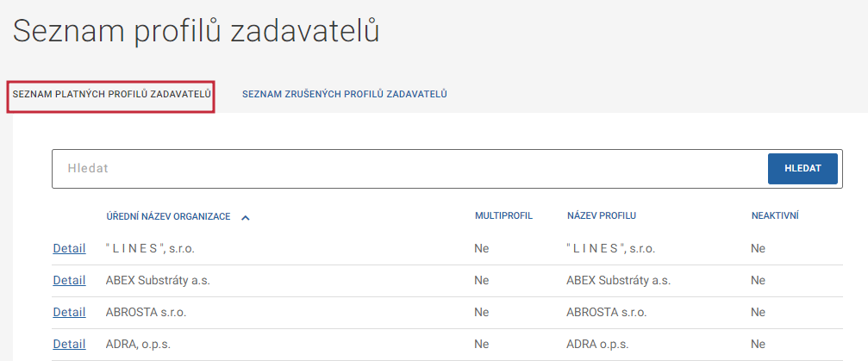
Task: Click the Seznam profilů zadavatelů page heading
Action: [x=197, y=31]
